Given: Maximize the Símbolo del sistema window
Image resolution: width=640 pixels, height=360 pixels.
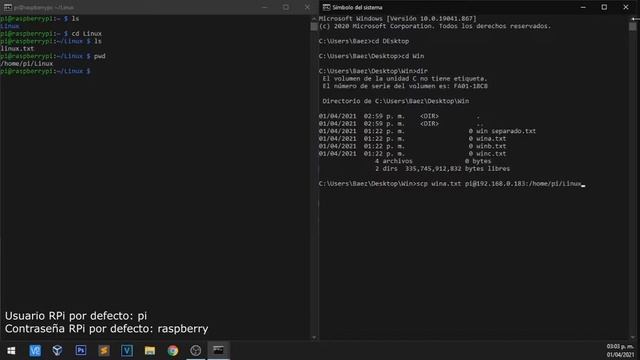Looking at the screenshot, I should [x=604, y=7].
